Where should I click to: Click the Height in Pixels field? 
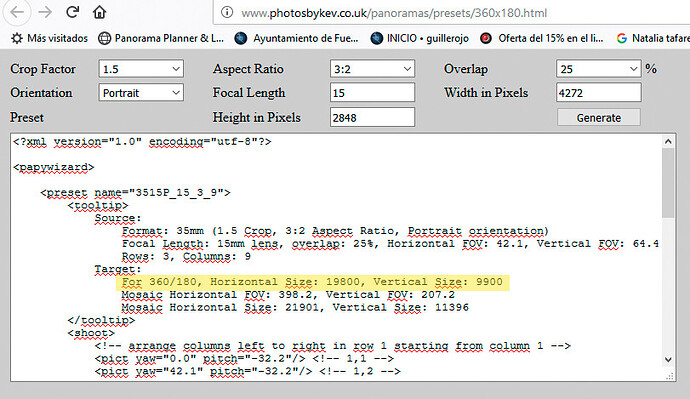pos(372,117)
